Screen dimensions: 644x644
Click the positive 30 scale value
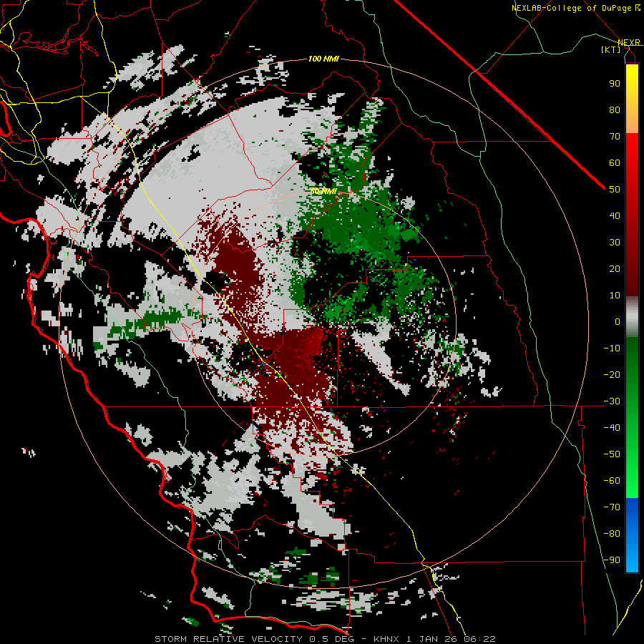pyautogui.click(x=615, y=243)
